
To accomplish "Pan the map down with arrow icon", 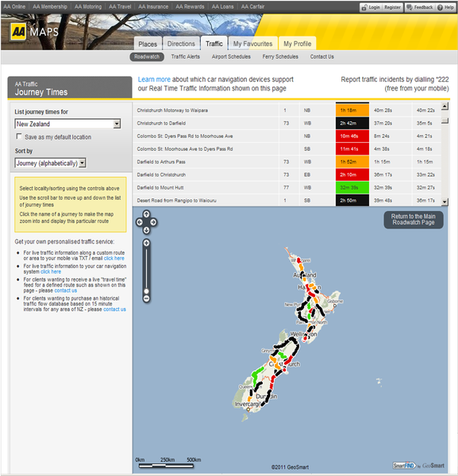I will pos(146,230).
